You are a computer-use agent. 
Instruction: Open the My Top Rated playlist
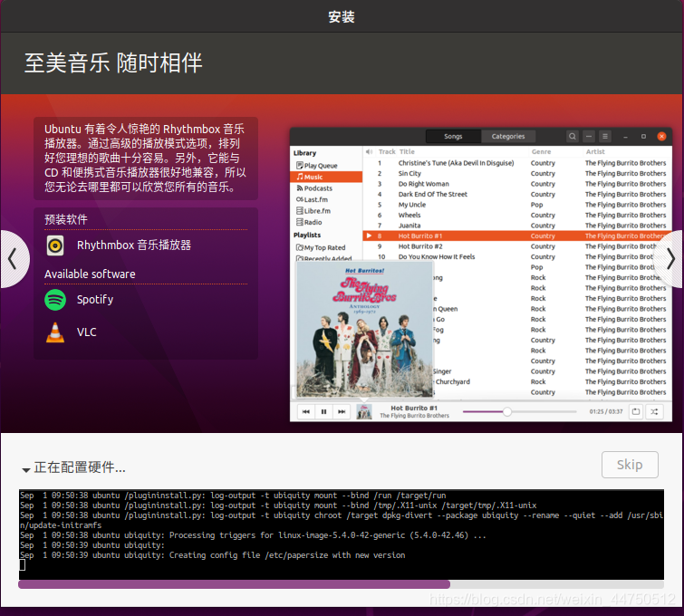324,248
